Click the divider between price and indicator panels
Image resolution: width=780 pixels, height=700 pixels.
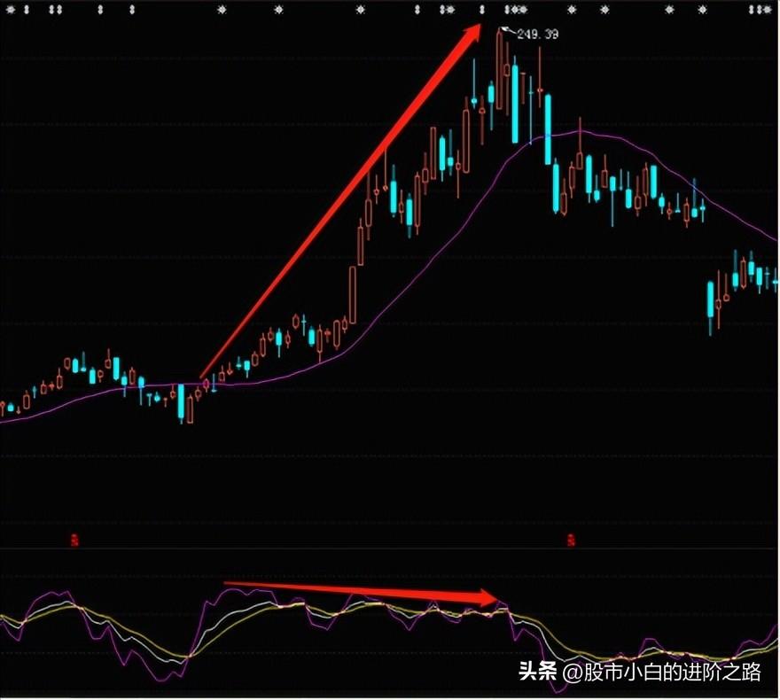pyautogui.click(x=390, y=548)
